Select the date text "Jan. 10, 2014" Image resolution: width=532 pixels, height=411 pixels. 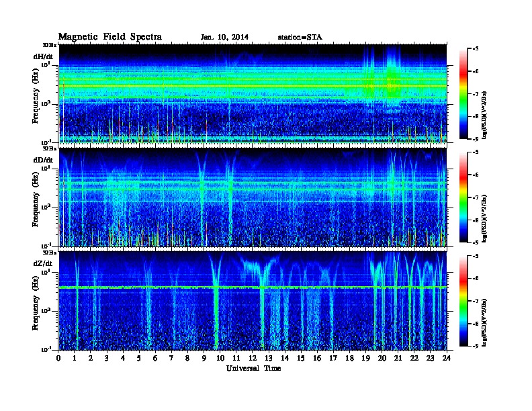click(x=224, y=38)
